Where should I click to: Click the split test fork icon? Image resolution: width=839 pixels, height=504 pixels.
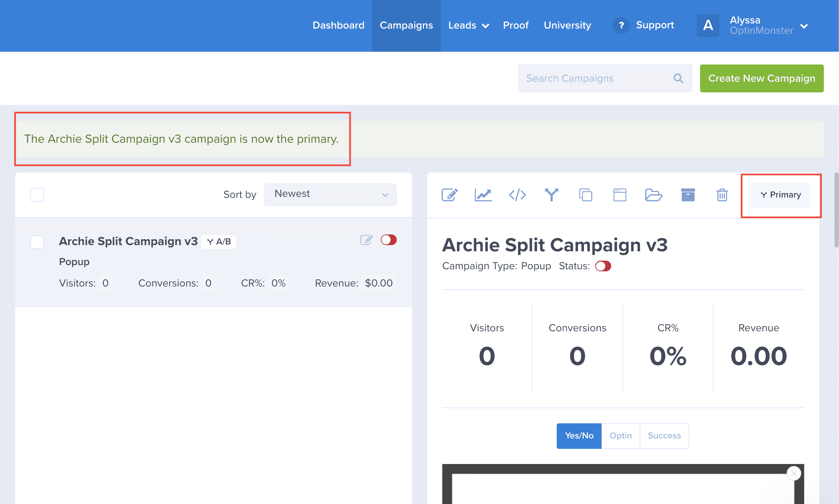pos(551,195)
